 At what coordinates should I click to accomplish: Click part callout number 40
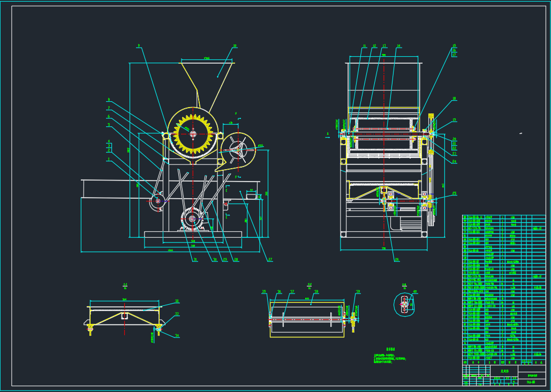pos(415,291)
